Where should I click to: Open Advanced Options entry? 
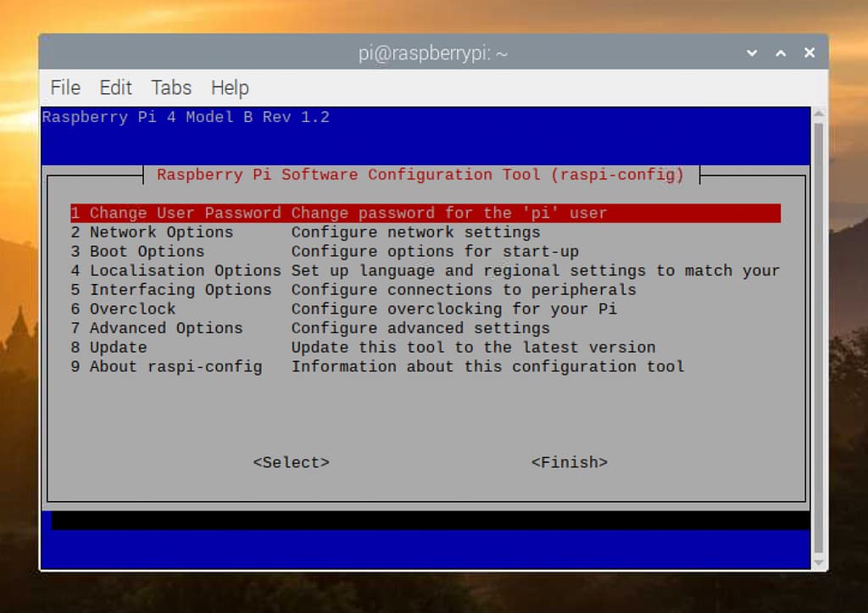(157, 328)
